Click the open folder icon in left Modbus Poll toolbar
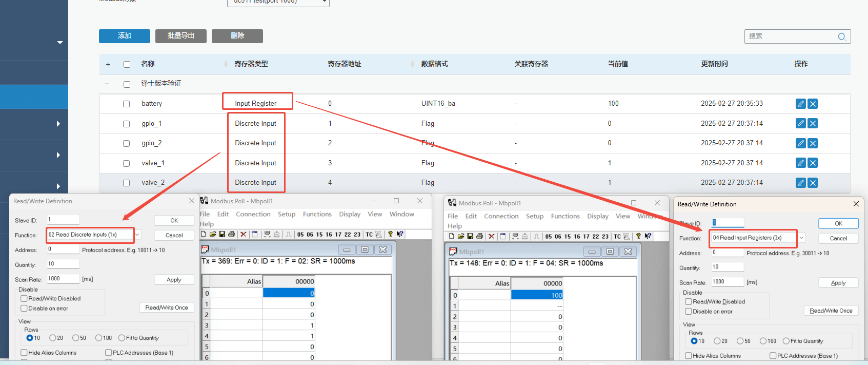The height and width of the screenshot is (365, 868). coord(212,234)
